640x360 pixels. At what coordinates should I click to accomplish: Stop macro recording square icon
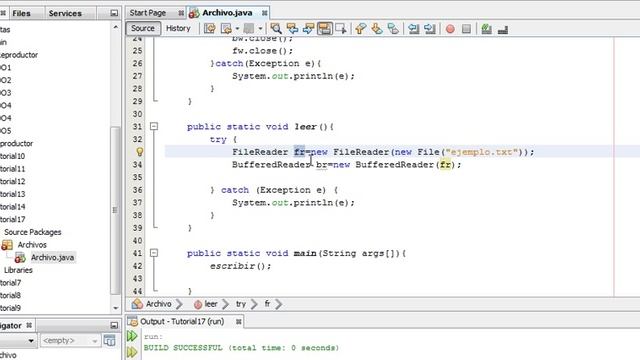(467, 29)
